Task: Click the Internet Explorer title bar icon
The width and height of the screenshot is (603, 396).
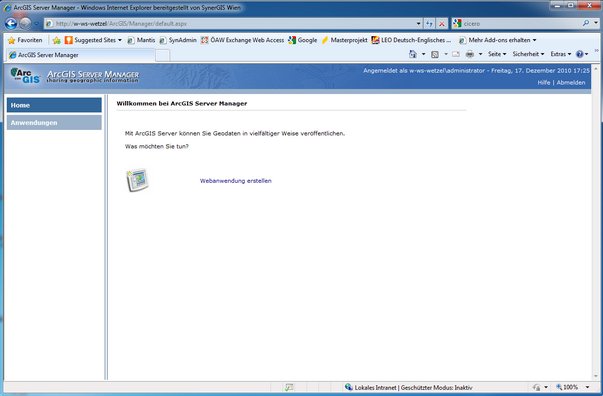Action: [7, 7]
